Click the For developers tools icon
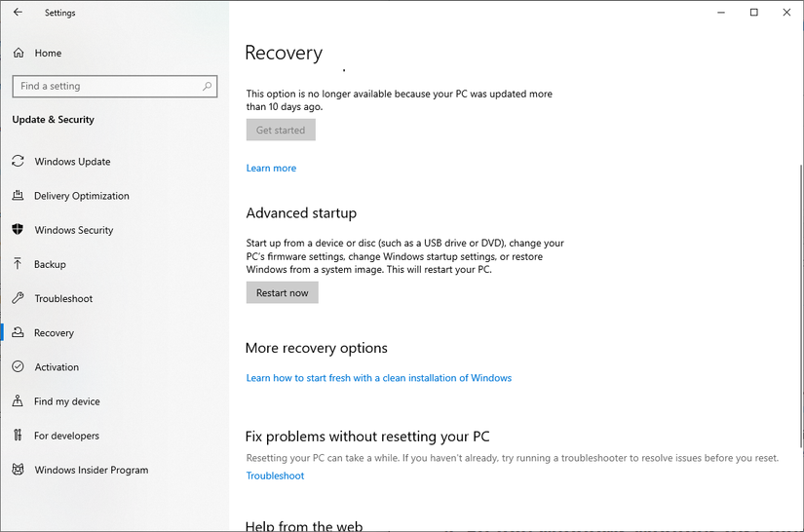This screenshot has height=532, width=804. pos(18,436)
